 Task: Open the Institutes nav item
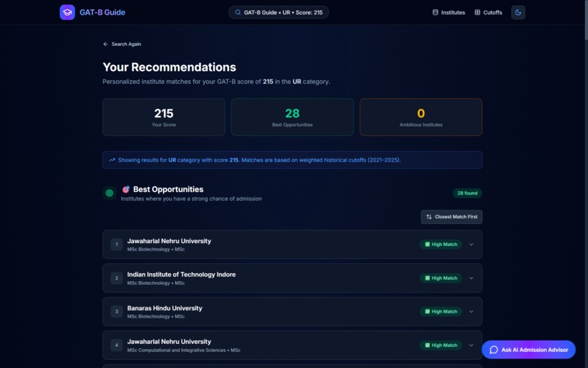pos(449,12)
